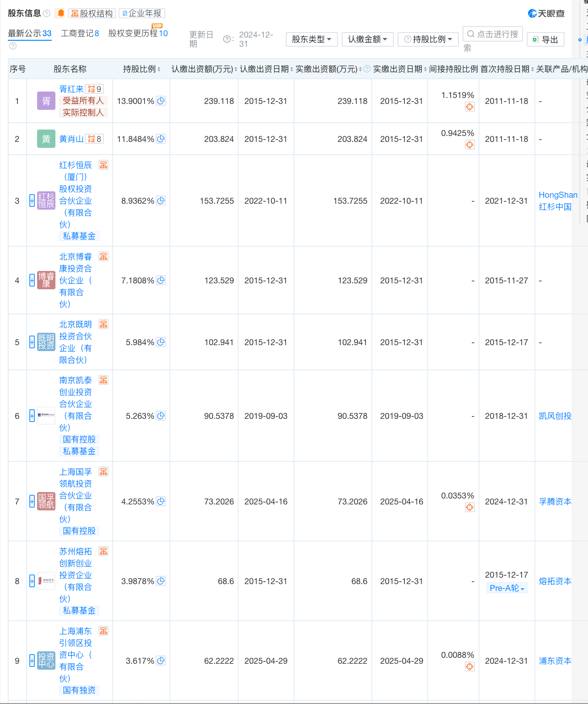
Task: Switch to the 股权变更历程 tab
Action: (x=137, y=33)
